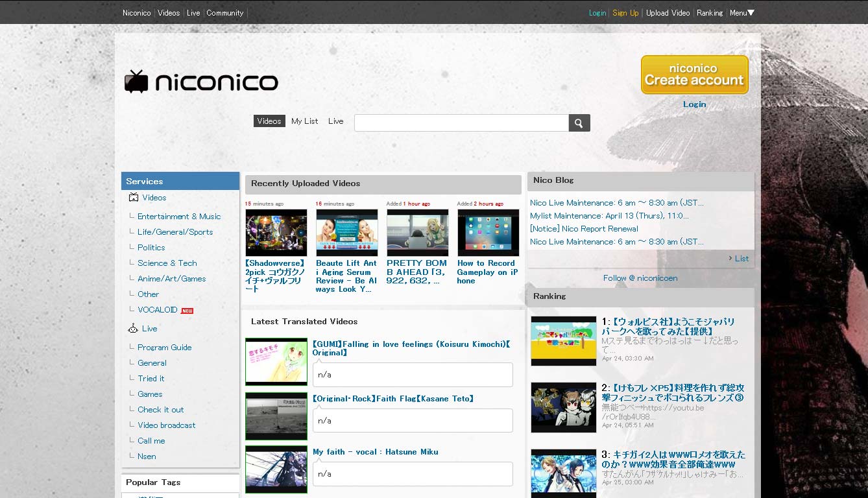
Task: Open the VOCALOID category
Action: [x=158, y=310]
